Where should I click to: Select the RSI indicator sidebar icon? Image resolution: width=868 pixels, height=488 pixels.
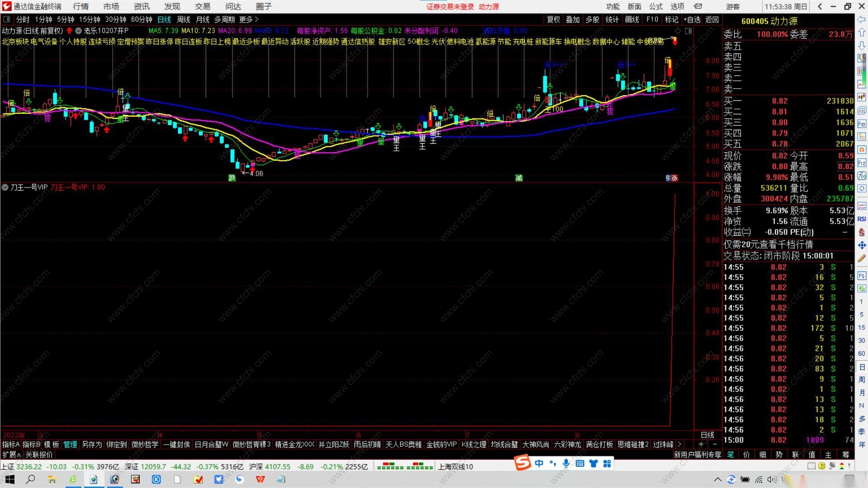click(x=862, y=219)
